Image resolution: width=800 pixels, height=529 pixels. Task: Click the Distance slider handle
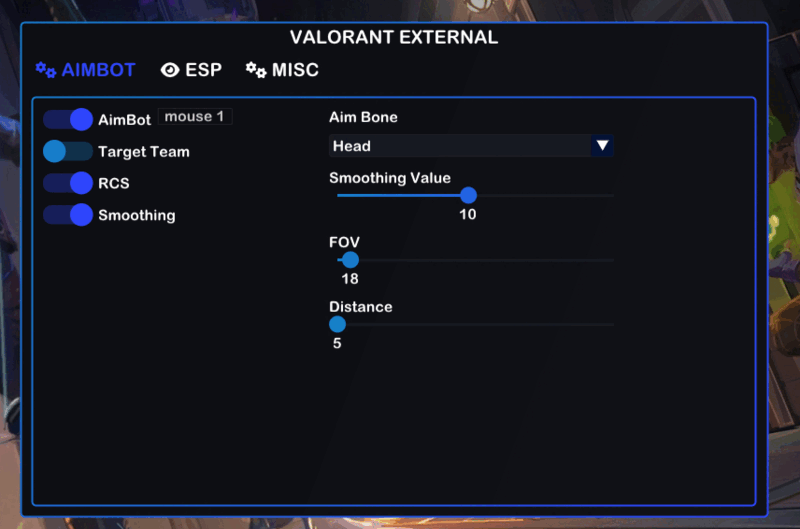coord(337,324)
